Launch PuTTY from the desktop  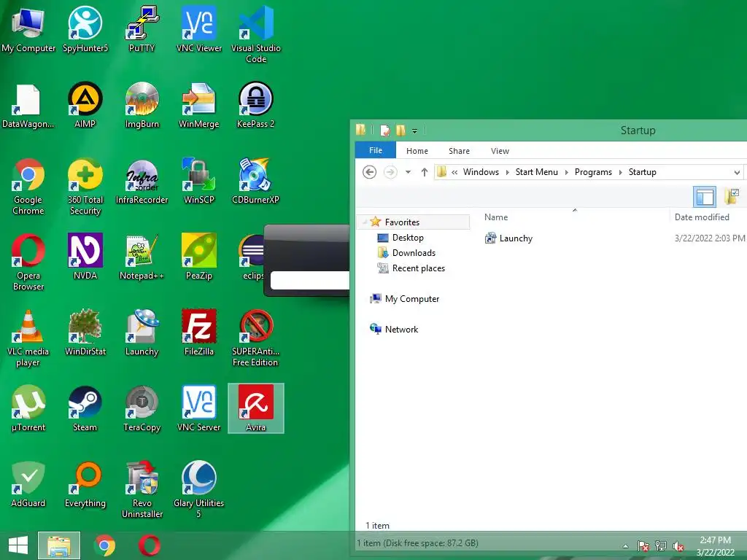coord(142,28)
